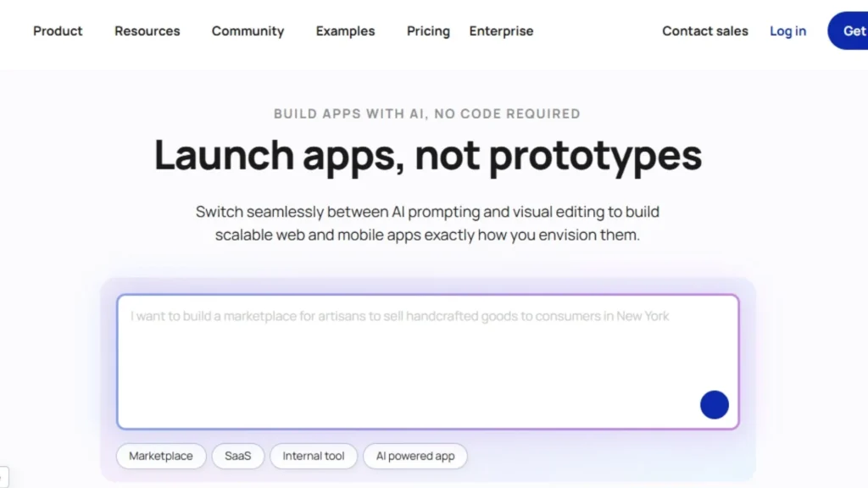Submit the prompt with the blue circle button
This screenshot has width=868, height=488.
[714, 404]
